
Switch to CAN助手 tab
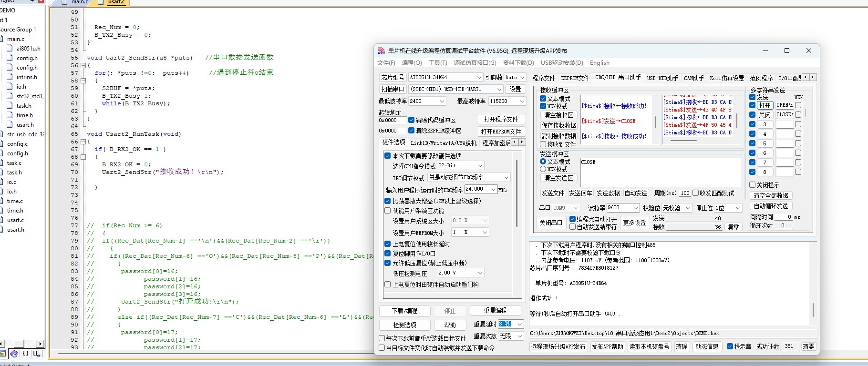[694, 78]
